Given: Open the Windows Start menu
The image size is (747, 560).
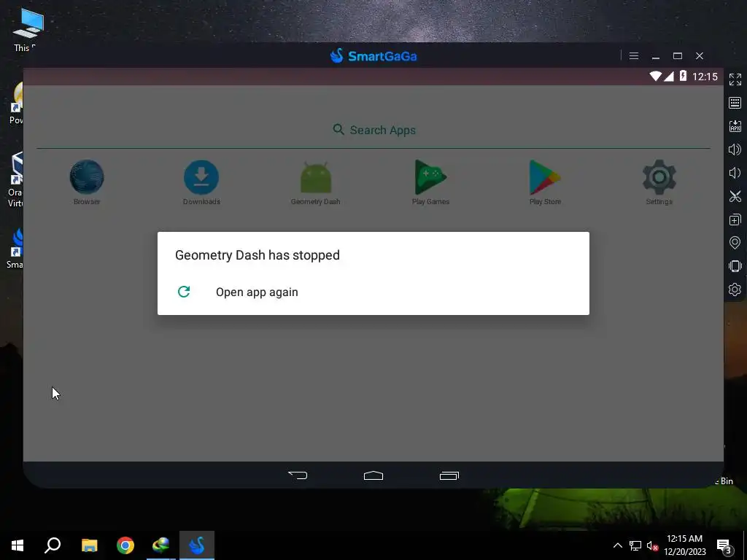Looking at the screenshot, I should pos(18,545).
